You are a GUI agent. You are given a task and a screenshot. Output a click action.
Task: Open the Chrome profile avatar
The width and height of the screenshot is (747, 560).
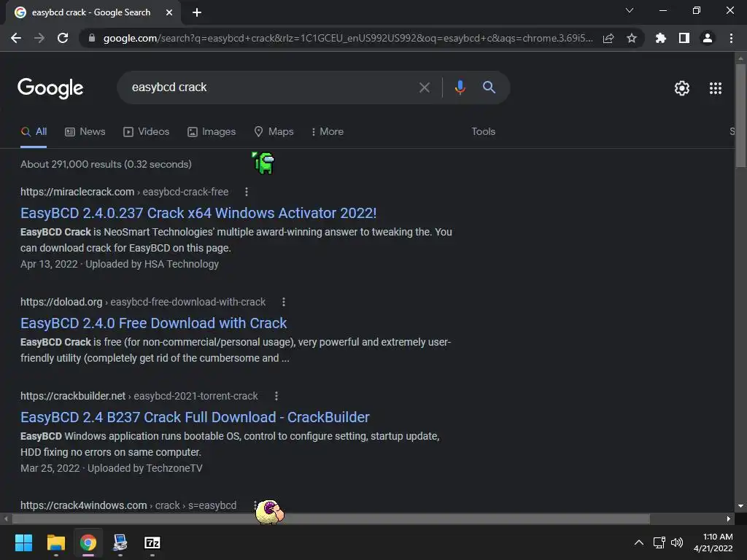click(708, 38)
